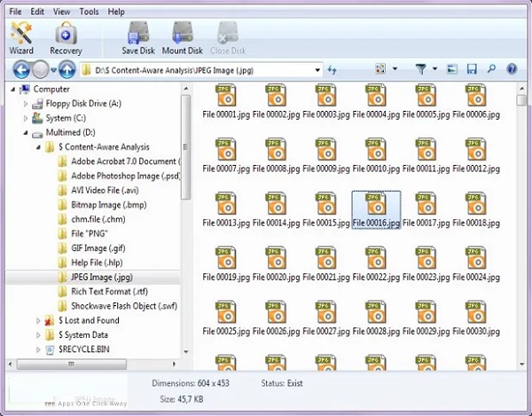Select GIF Image (.gif) folder
The width and height of the screenshot is (532, 416).
coord(91,248)
